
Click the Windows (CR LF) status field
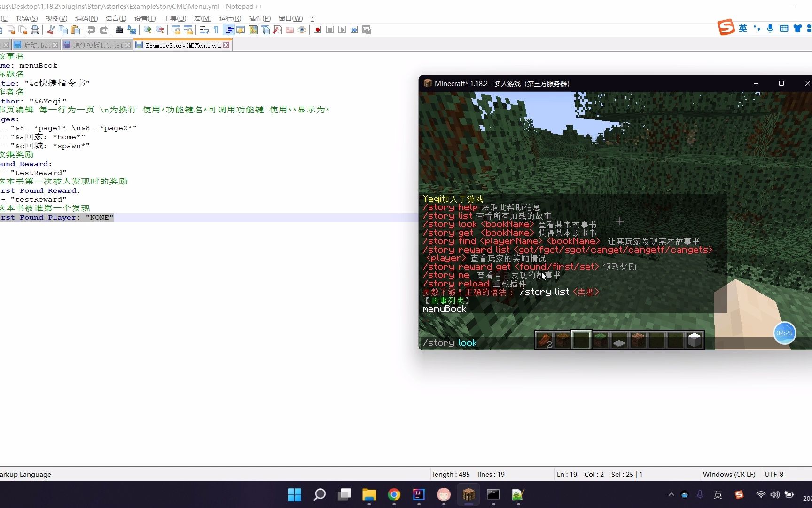click(x=729, y=474)
